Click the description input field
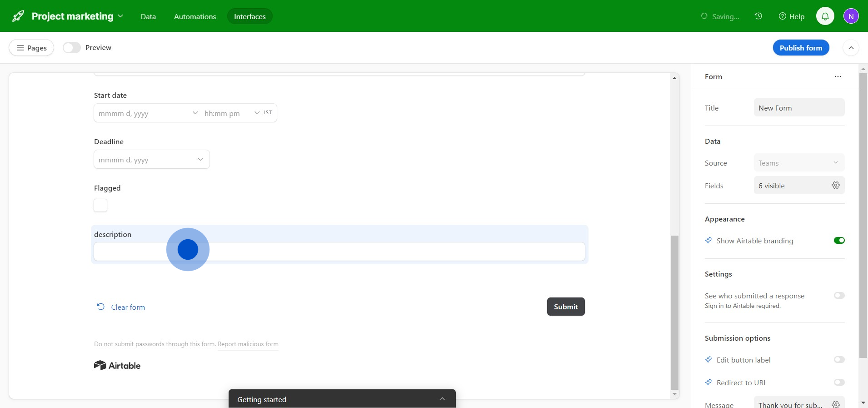This screenshot has width=868, height=408. click(x=339, y=252)
